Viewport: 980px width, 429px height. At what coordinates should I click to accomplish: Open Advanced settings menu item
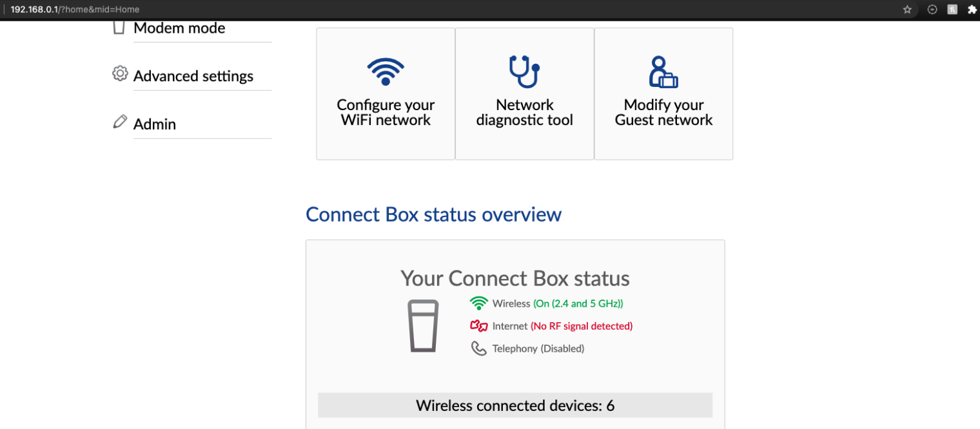(193, 76)
